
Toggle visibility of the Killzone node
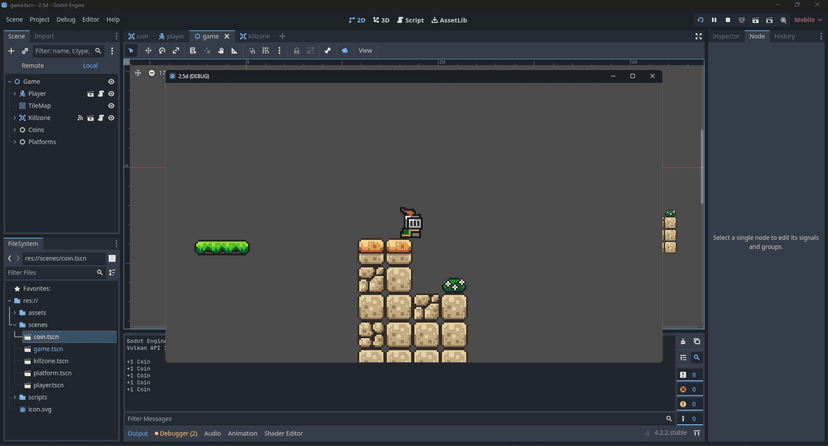[111, 118]
